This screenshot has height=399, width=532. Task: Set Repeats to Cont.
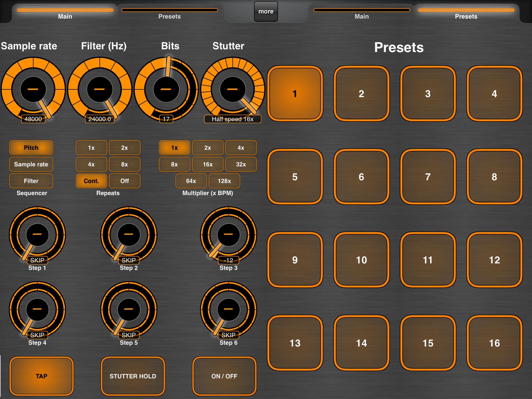(91, 181)
